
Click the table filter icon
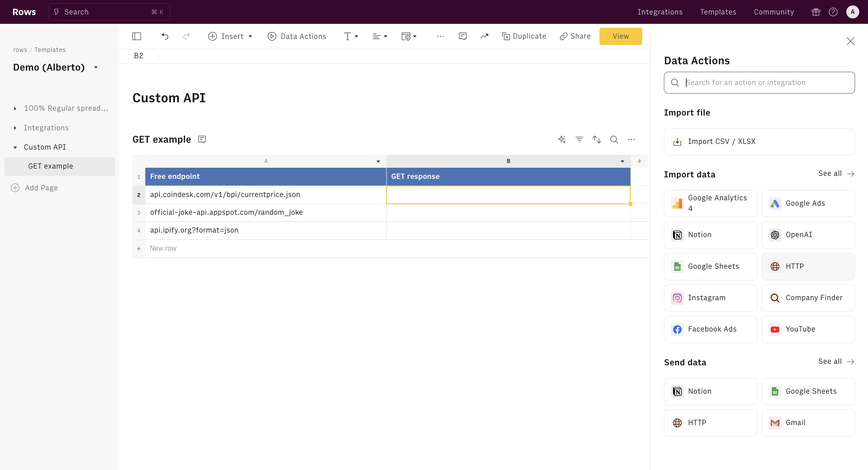click(579, 139)
